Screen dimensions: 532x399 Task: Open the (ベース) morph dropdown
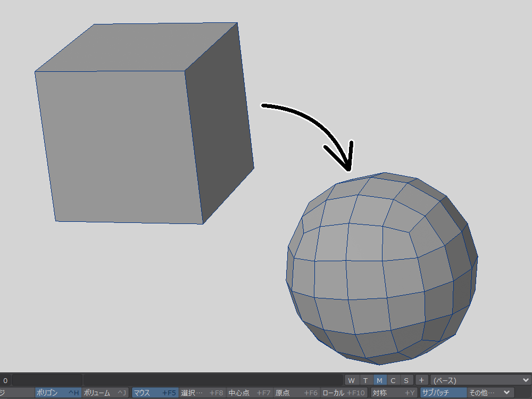click(480, 380)
